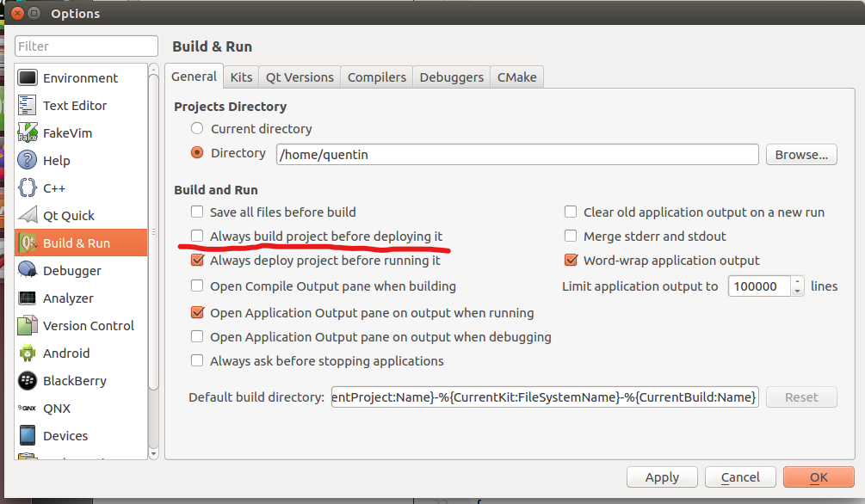Viewport: 865px width, 504px height.
Task: Increase the output line limit with up arrow
Action: pos(797,281)
